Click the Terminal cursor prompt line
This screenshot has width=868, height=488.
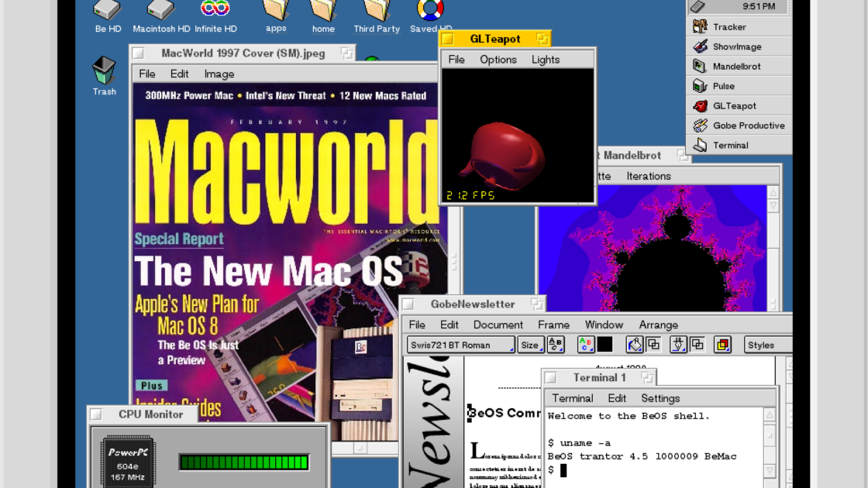(557, 470)
